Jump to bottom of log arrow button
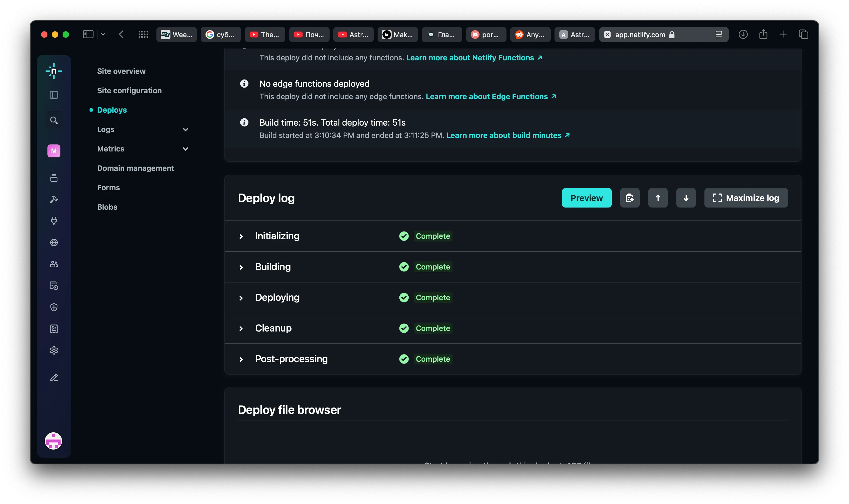This screenshot has width=849, height=504. (x=686, y=198)
